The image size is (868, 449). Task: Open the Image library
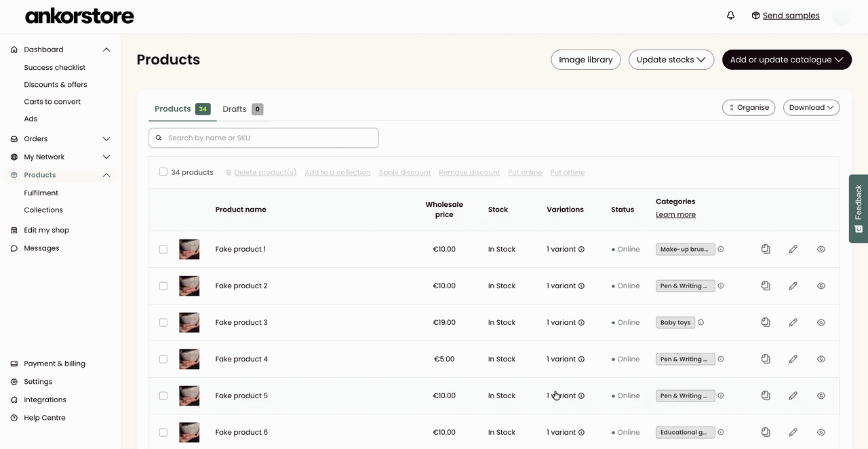586,60
